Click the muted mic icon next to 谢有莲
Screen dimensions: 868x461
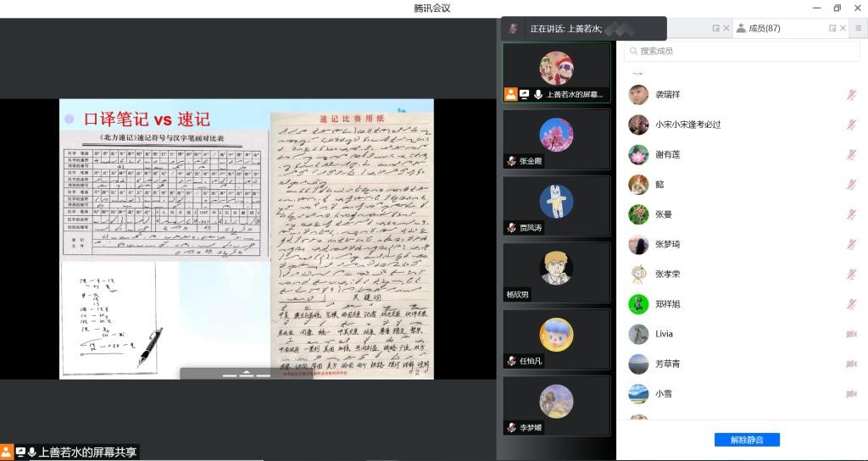click(x=851, y=154)
